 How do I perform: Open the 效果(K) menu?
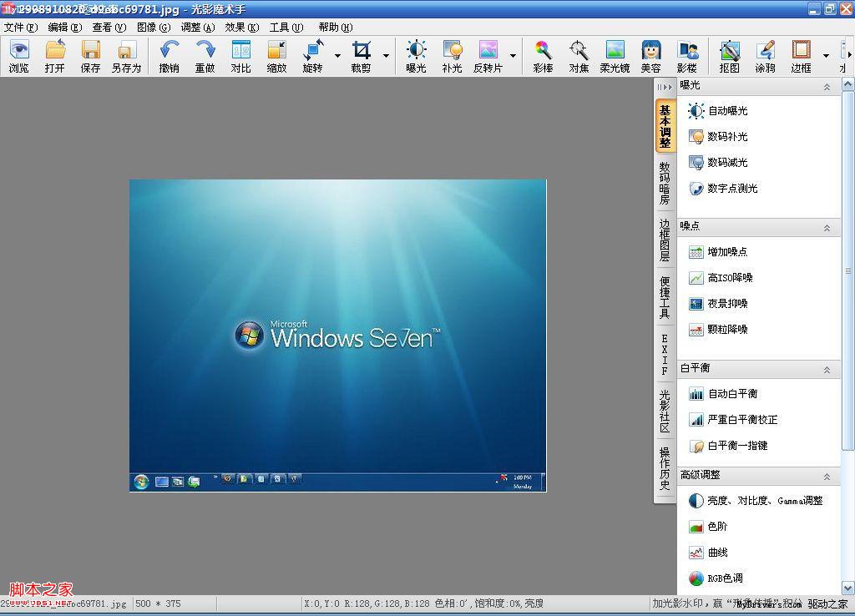click(x=242, y=28)
